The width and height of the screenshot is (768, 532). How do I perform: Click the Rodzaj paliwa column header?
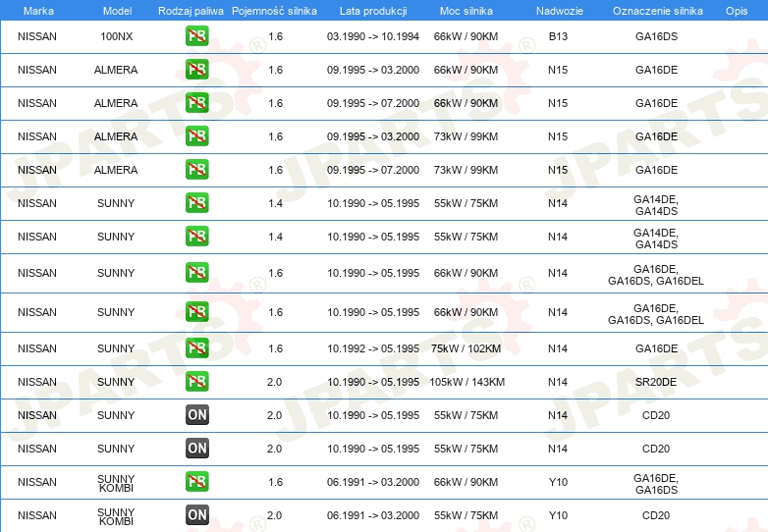tap(191, 11)
